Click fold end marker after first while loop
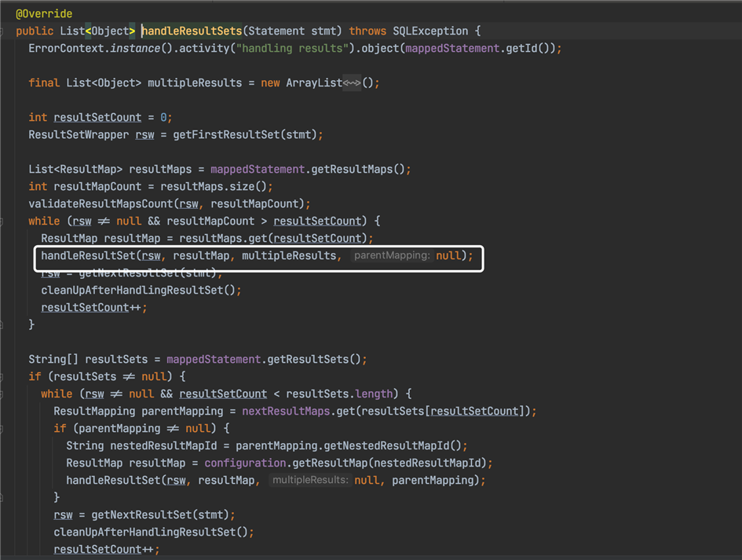 tap(2, 324)
